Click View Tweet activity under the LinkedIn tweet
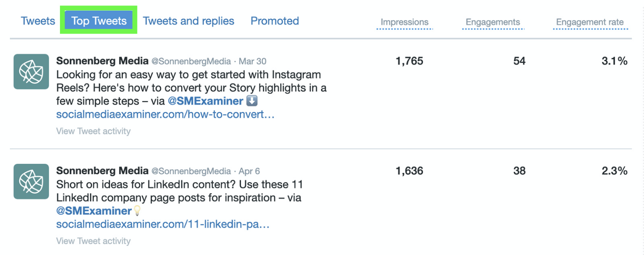Image resolution: width=644 pixels, height=255 pixels. [x=93, y=241]
